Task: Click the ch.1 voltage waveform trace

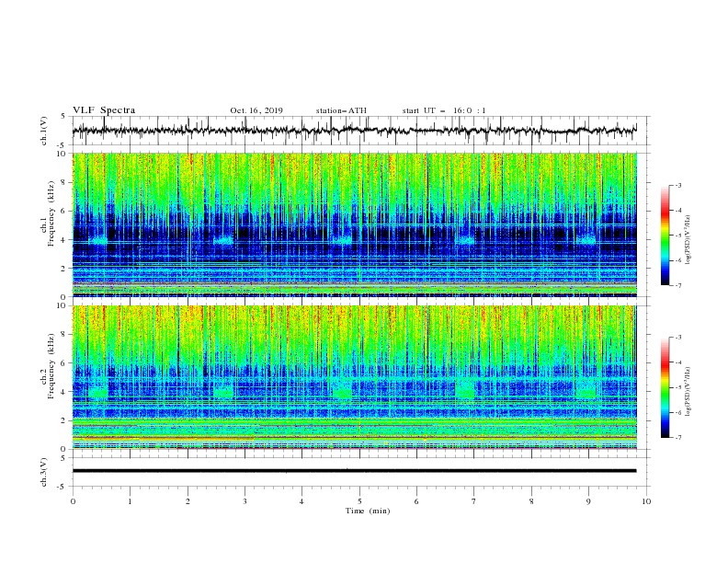Action: (x=354, y=131)
